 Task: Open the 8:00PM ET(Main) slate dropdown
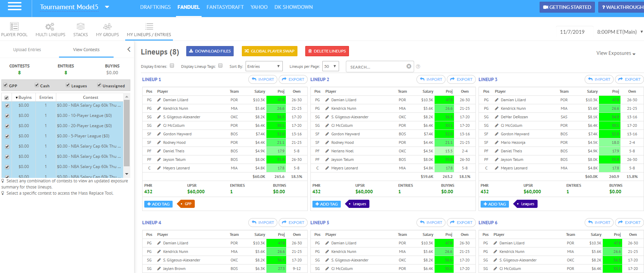(x=620, y=32)
